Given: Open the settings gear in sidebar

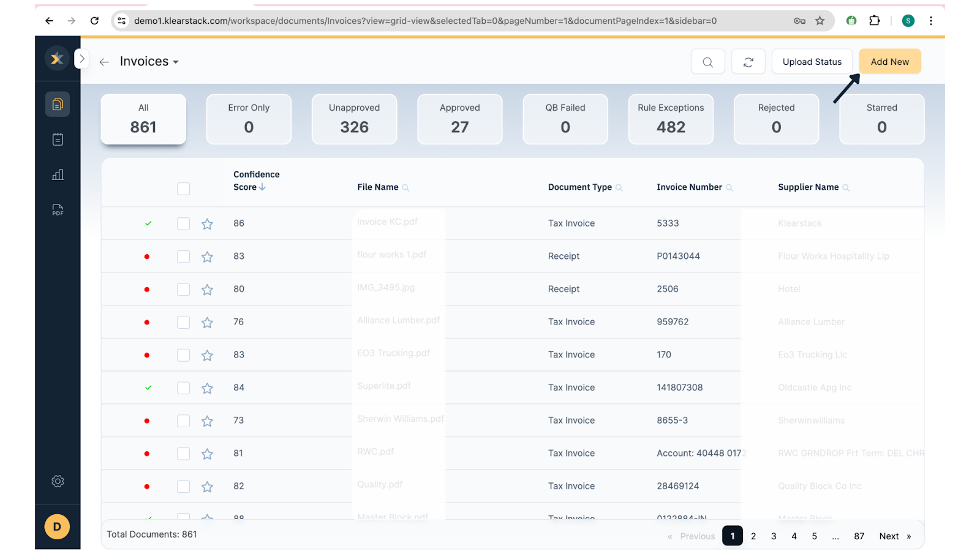Looking at the screenshot, I should point(58,481).
